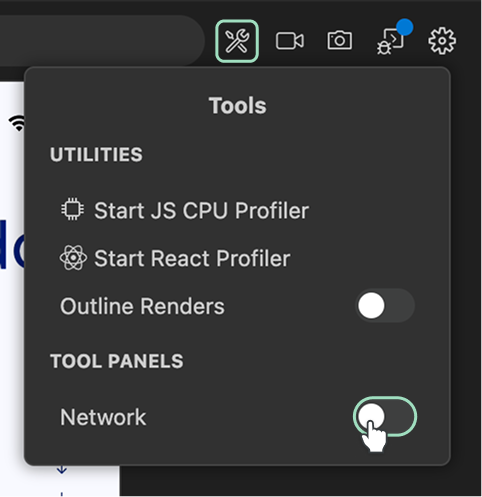This screenshot has height=497, width=482.
Task: Open the debug console bug icon
Action: [x=390, y=41]
